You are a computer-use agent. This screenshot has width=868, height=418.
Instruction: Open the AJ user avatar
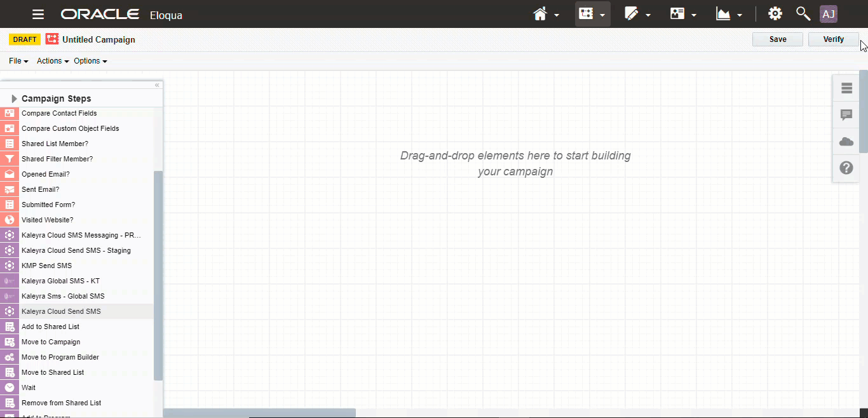tap(829, 14)
